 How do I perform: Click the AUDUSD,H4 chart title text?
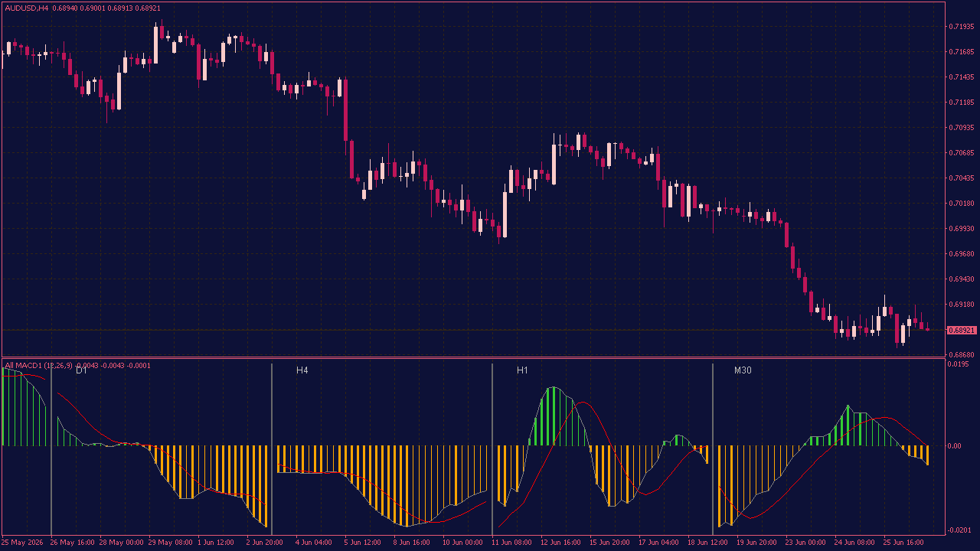tap(26, 8)
